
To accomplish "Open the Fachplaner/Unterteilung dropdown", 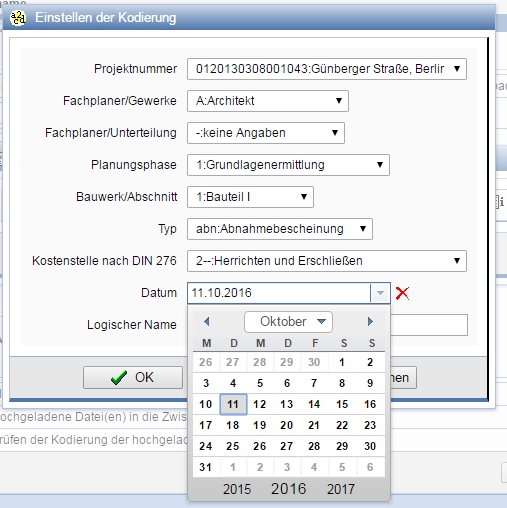I will pos(266,133).
